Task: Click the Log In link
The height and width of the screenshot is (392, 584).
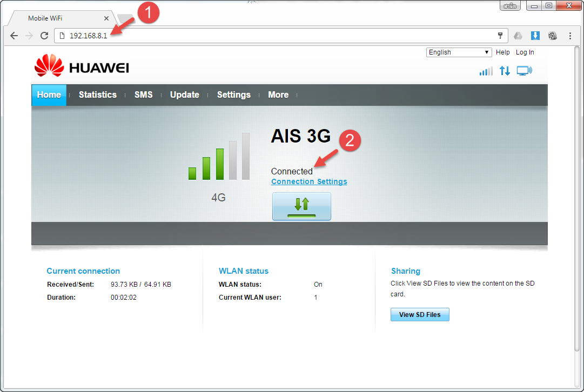Action: (x=525, y=52)
